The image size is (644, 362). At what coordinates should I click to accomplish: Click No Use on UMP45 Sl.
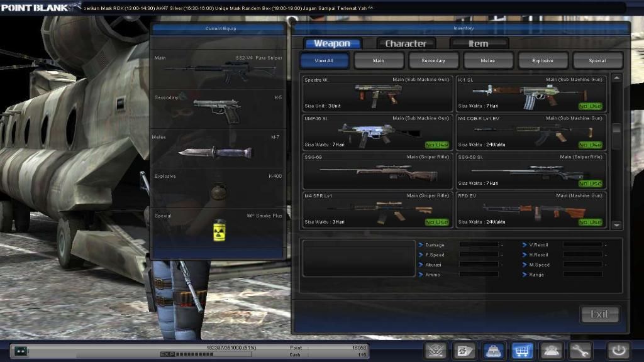point(436,145)
